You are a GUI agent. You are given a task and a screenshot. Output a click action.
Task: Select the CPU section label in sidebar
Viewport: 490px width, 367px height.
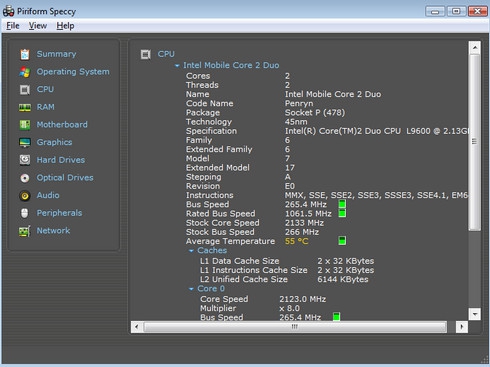tap(45, 89)
